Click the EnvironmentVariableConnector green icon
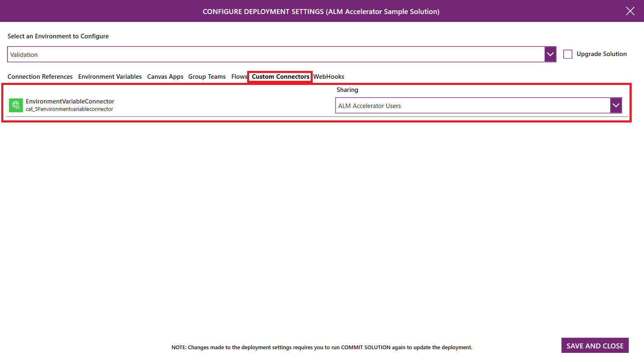The height and width of the screenshot is (362, 644). tap(16, 105)
